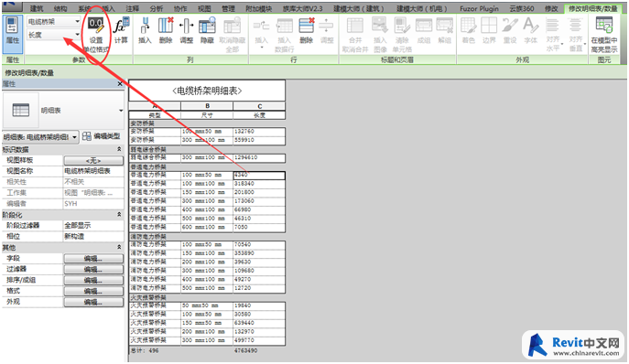Click the 视图名称 value field
Screen dimensions: 629x364
coord(93,171)
